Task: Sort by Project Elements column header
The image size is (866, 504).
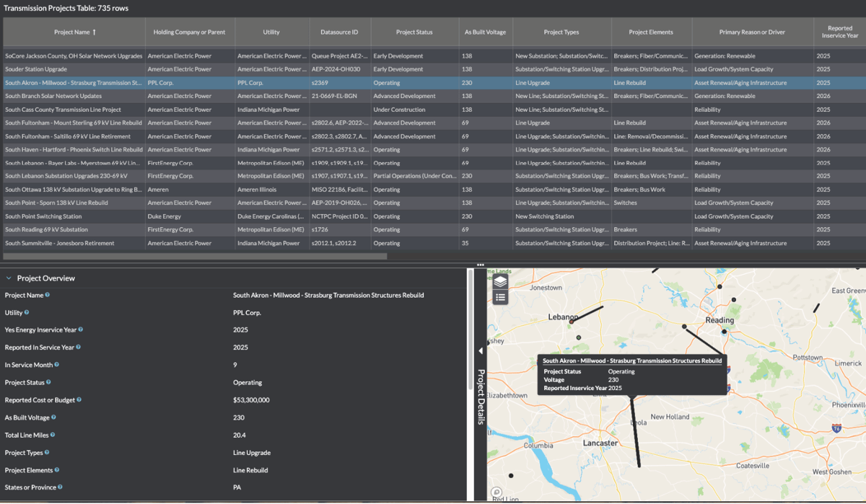Action: (x=651, y=32)
